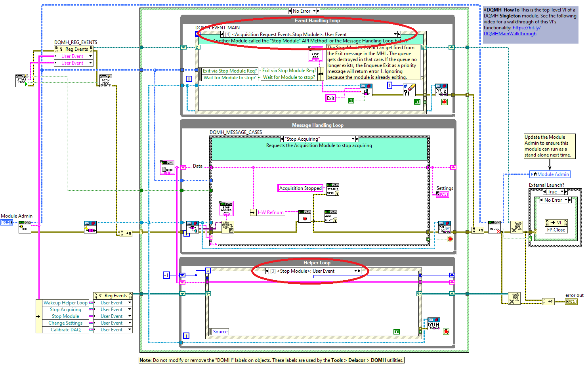The width and height of the screenshot is (588, 367).
Task: Switch to the No Error case at top
Action: pyautogui.click(x=304, y=11)
